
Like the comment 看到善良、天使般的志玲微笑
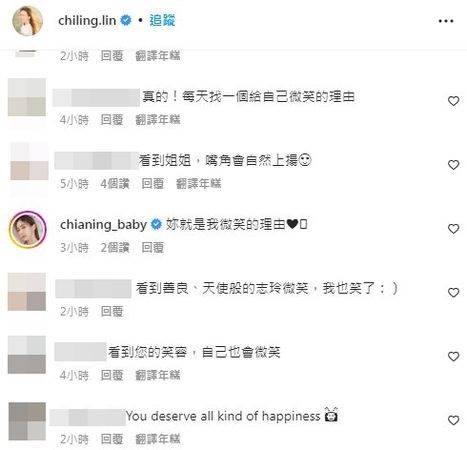(453, 293)
